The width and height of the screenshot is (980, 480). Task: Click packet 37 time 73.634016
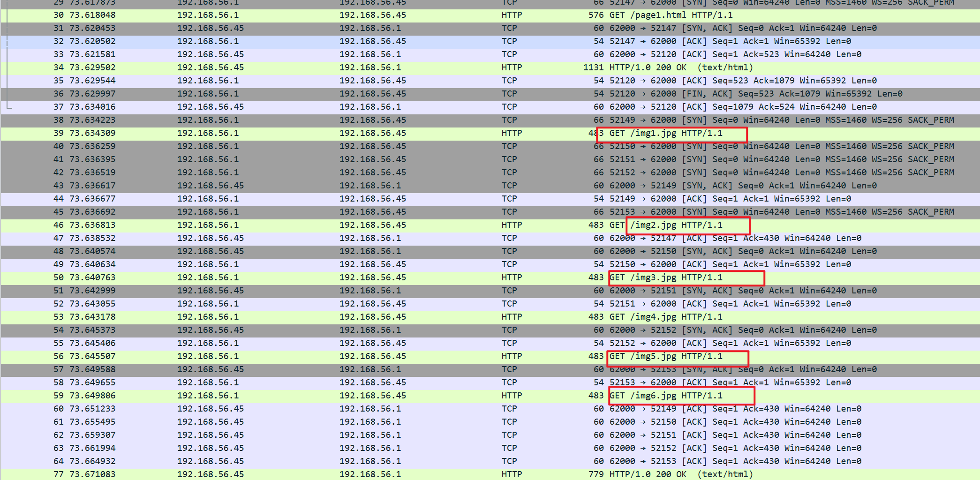pos(92,107)
